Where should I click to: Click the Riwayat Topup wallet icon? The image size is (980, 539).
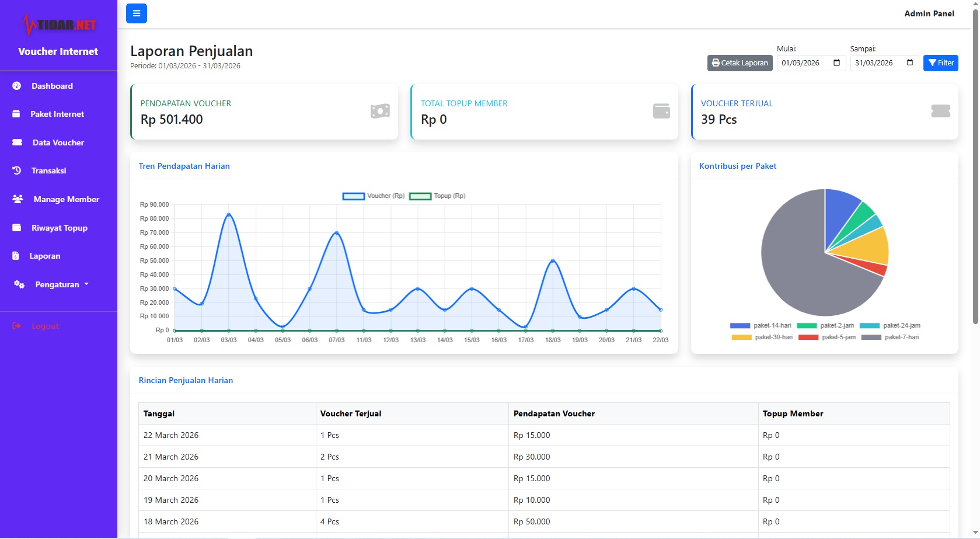click(x=17, y=228)
